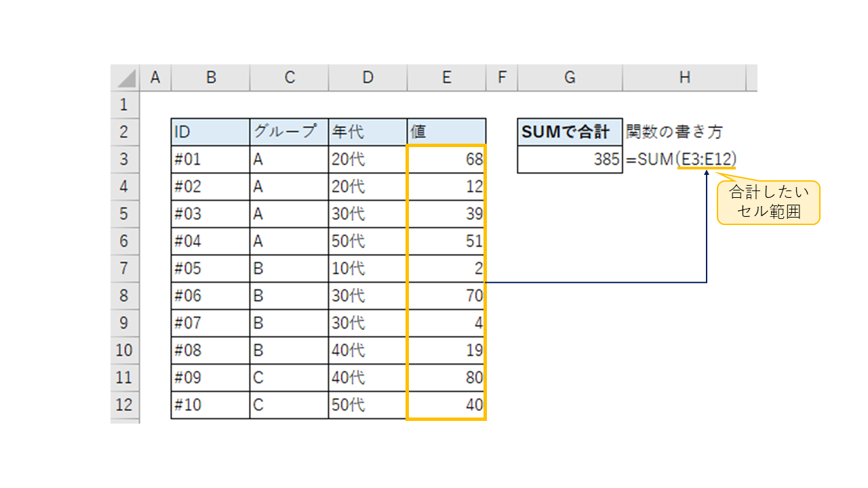Select column G header

[x=570, y=78]
